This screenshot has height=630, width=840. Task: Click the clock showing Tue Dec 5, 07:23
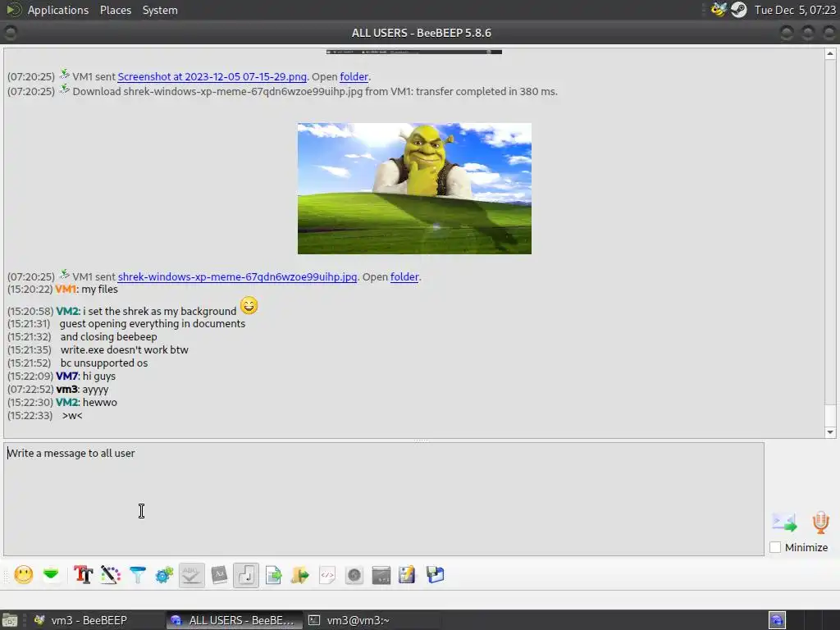point(795,10)
